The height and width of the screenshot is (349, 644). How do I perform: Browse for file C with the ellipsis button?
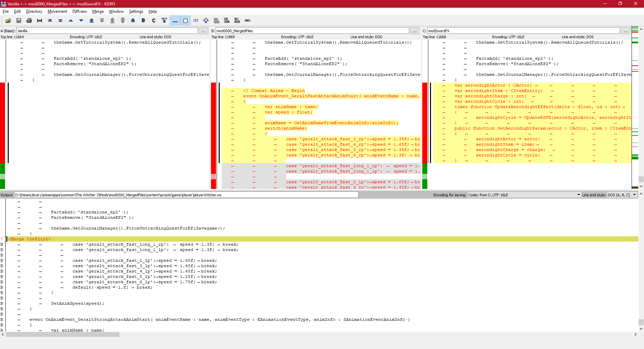(626, 31)
